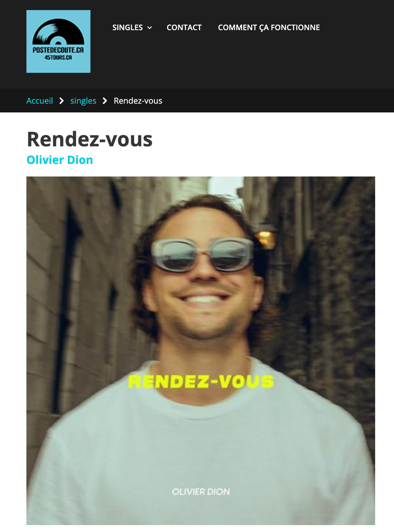The image size is (394, 532).
Task: Click the glowing wall lantern in cover photo
Action: click(265, 236)
